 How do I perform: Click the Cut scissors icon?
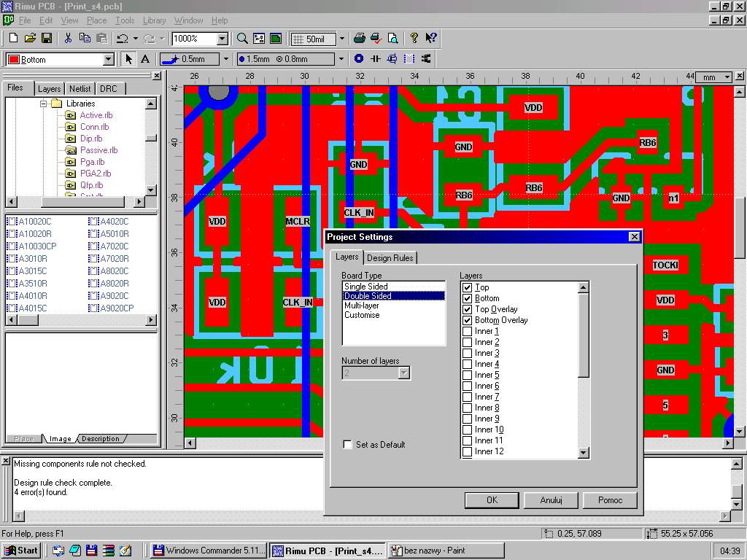point(68,39)
